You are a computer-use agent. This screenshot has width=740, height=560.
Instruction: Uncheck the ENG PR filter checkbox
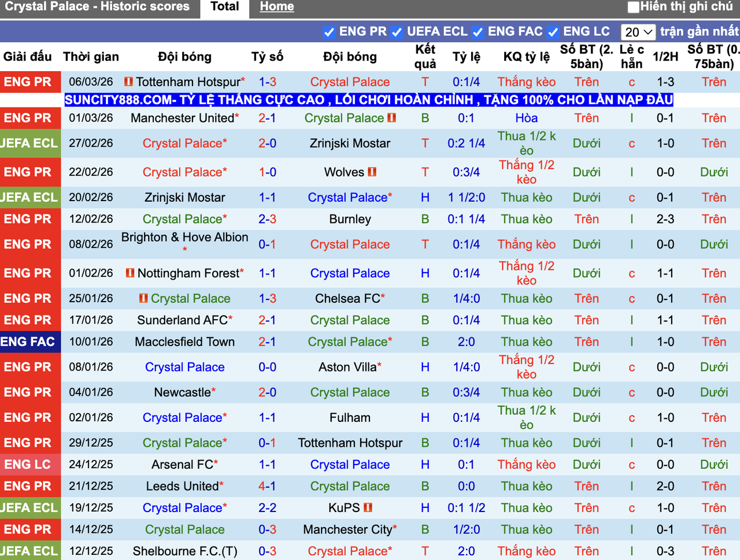click(x=329, y=32)
